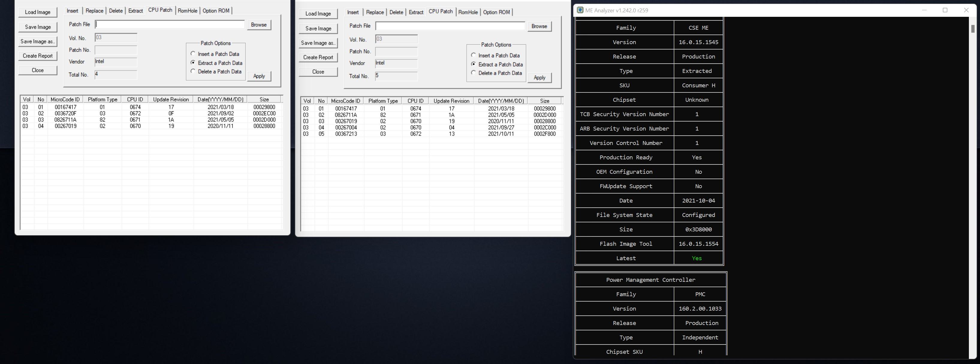Select microcode row 0036720F in left table
This screenshot has height=364, width=980.
click(x=65, y=113)
